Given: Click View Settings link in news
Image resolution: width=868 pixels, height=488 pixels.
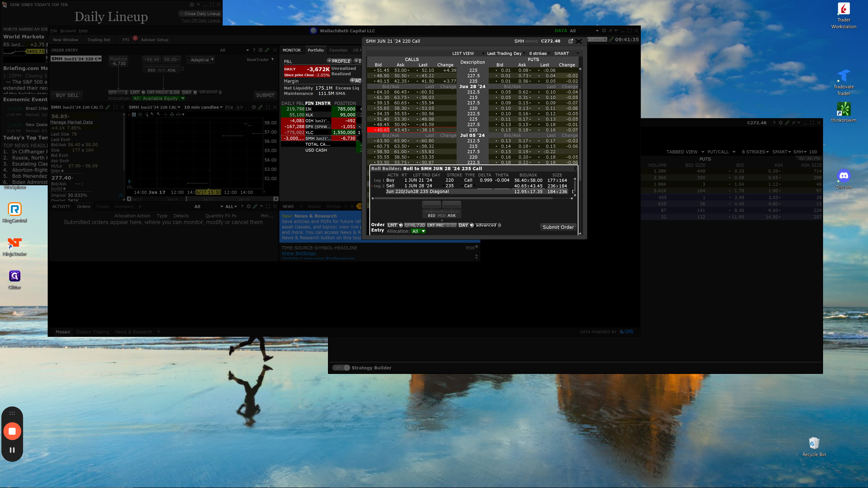Looking at the screenshot, I should [x=299, y=253].
